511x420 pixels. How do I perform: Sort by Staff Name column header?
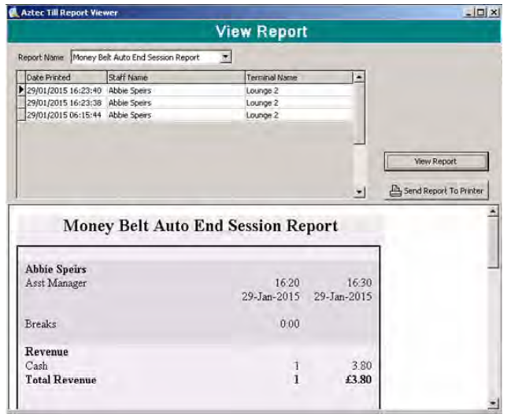[x=176, y=78]
